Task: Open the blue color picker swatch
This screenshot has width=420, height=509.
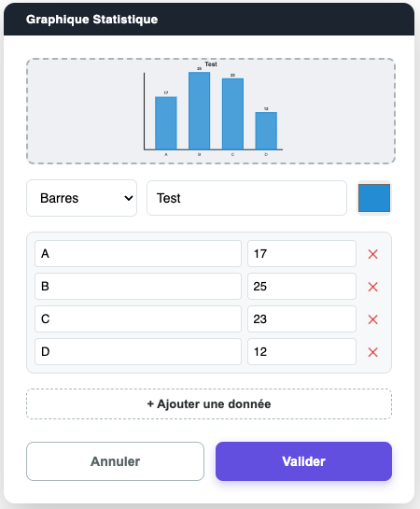Action: click(374, 198)
